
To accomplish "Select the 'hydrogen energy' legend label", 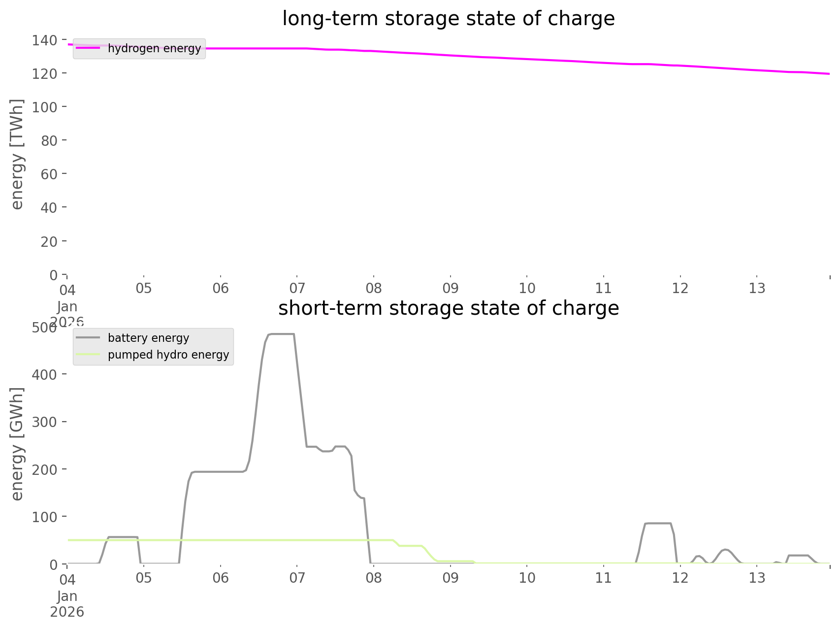I will (154, 48).
